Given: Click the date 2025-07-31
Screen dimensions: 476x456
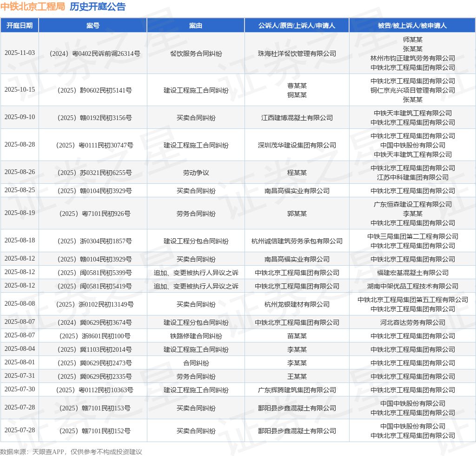Looking at the screenshot, I should click(20, 376).
